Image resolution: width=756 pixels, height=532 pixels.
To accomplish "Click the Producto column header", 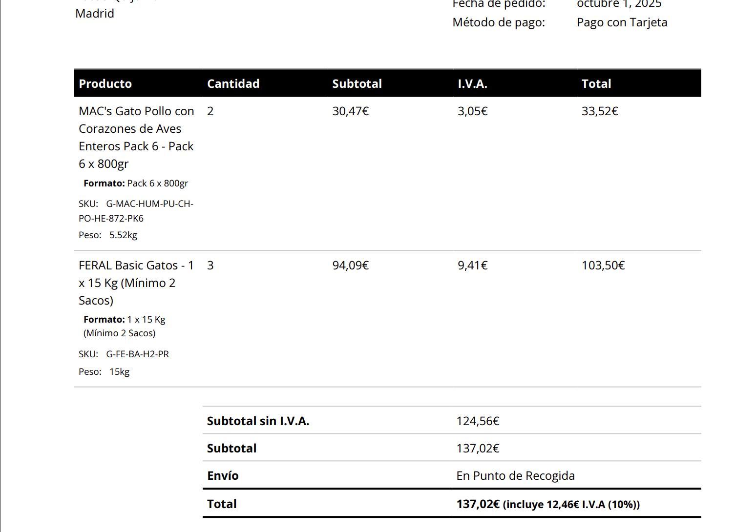I will tap(105, 83).
